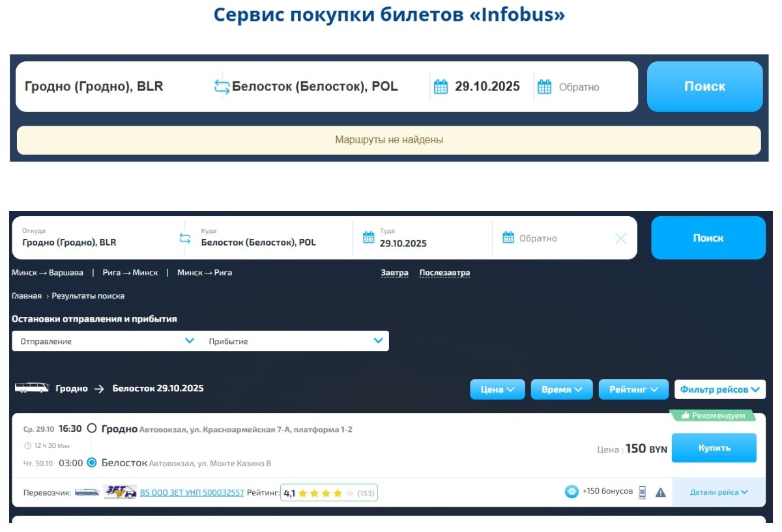This screenshot has height=532, width=782.
Task: Click the warning triangle icon on the trip card
Action: click(x=660, y=492)
